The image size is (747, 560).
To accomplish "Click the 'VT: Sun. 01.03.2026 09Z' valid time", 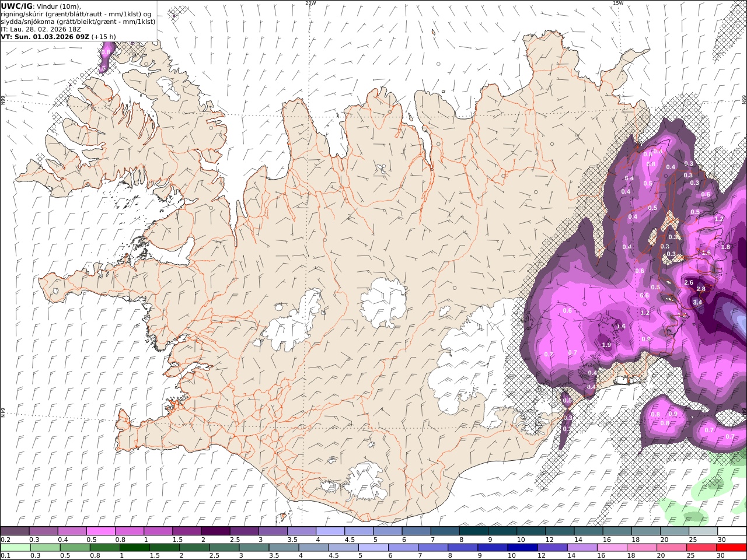I will 46,37.
